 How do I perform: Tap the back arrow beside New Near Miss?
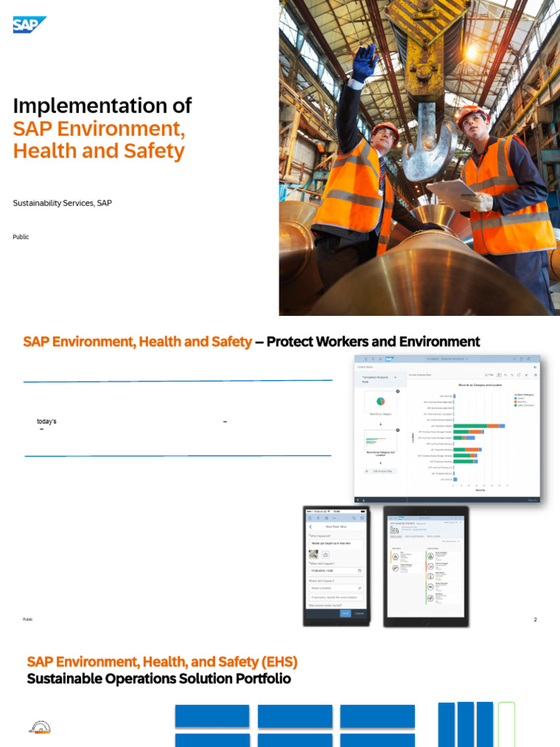pyautogui.click(x=311, y=527)
